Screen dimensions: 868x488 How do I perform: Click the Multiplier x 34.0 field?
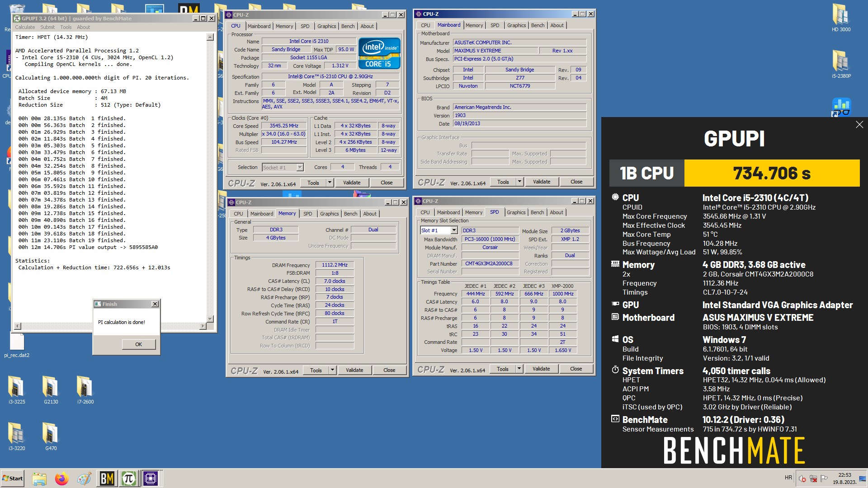coord(284,134)
